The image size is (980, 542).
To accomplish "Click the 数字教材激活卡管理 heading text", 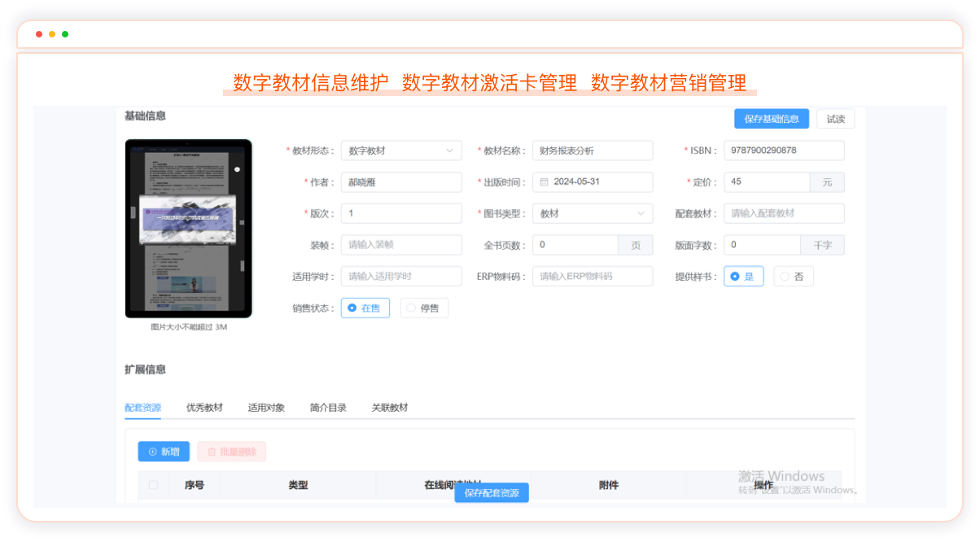I will pos(490,82).
